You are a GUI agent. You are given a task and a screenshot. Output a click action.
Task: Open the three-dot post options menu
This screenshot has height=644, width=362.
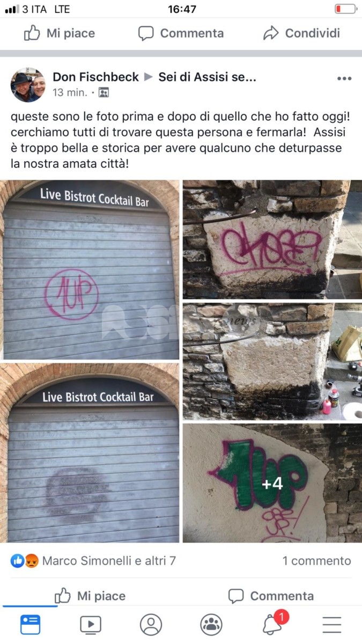click(x=344, y=78)
